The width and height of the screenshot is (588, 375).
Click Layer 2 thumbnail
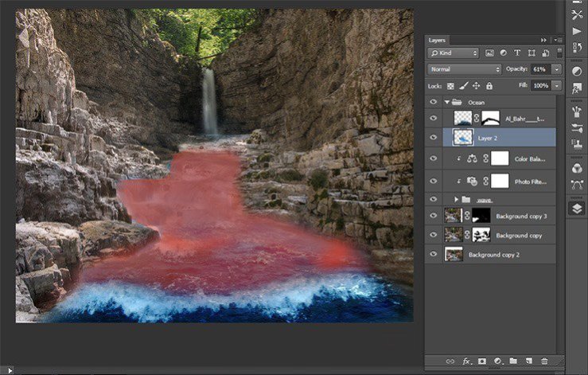(463, 138)
